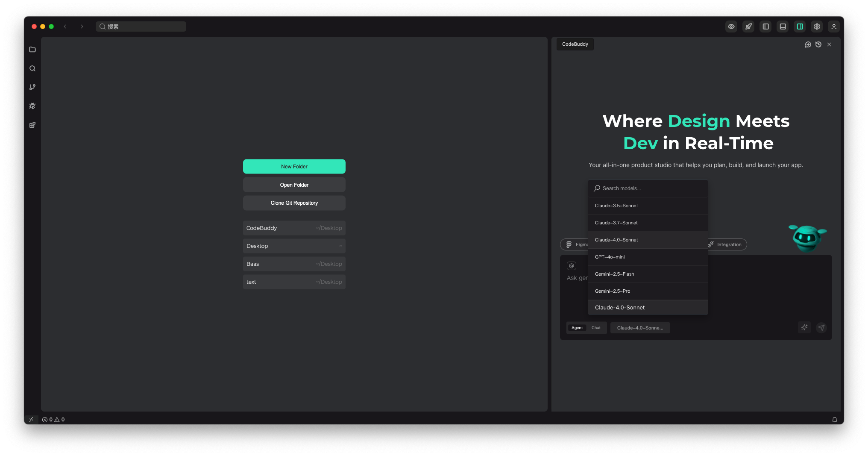Open the account profile icon
The image size is (868, 456).
833,26
